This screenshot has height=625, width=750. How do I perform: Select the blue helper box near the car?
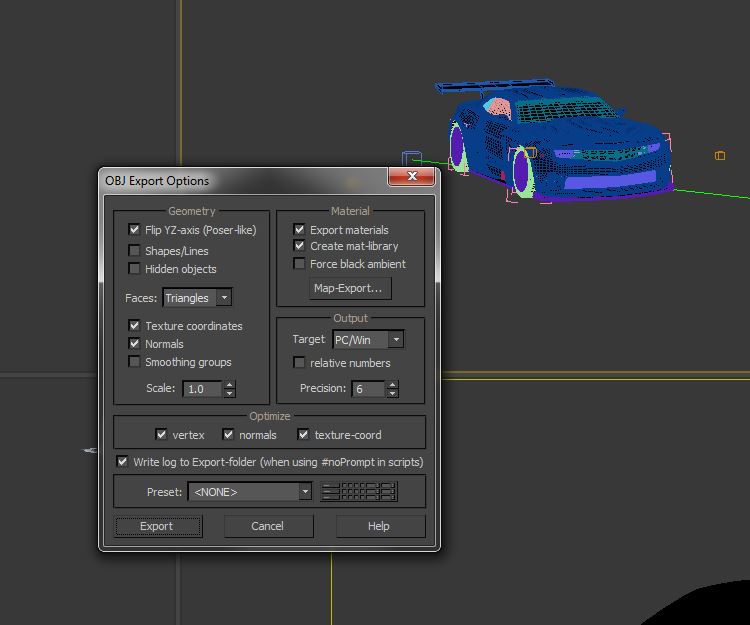pos(411,158)
